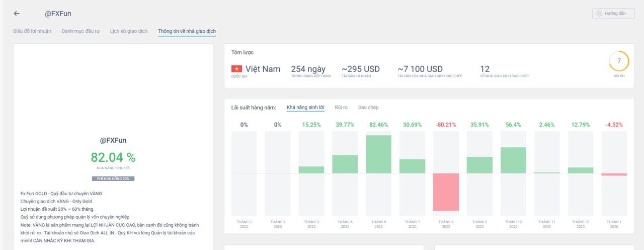
Task: Click the 12.79% percentage label
Action: [x=581, y=124]
